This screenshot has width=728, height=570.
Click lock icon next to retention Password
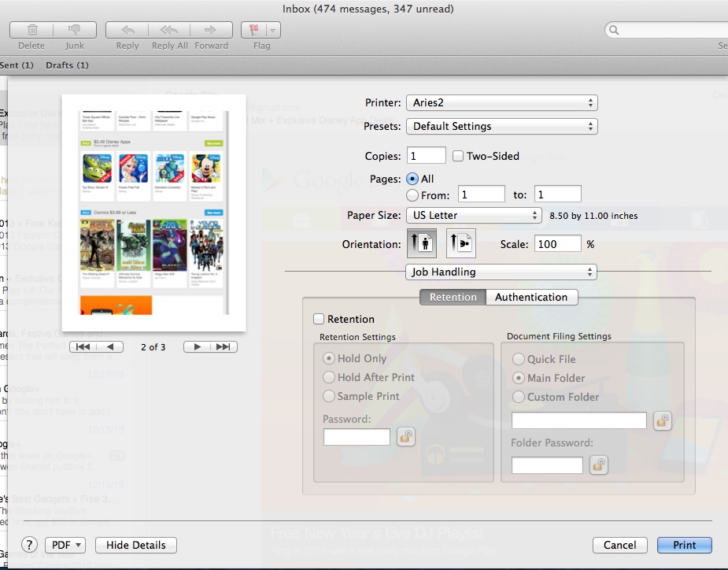coord(406,437)
